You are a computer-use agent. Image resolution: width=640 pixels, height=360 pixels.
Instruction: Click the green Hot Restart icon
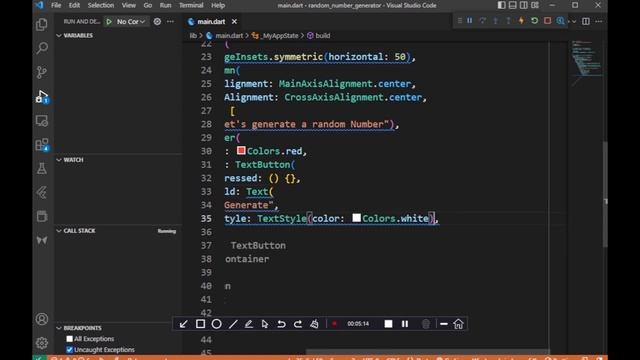(x=534, y=21)
